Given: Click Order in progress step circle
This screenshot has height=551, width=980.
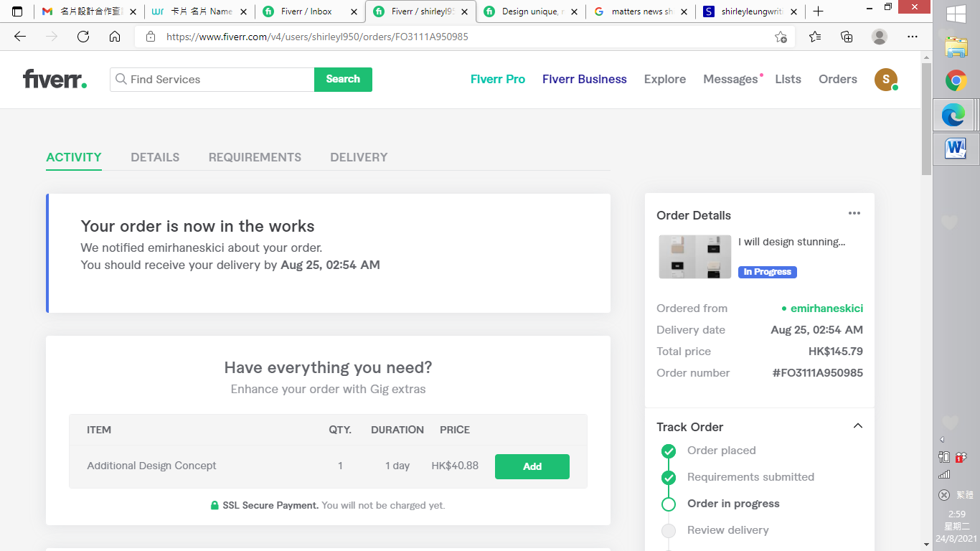Looking at the screenshot, I should coord(669,504).
